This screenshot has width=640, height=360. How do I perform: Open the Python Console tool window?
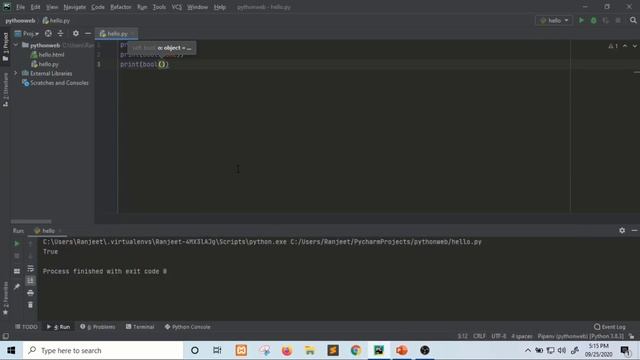pyautogui.click(x=187, y=327)
